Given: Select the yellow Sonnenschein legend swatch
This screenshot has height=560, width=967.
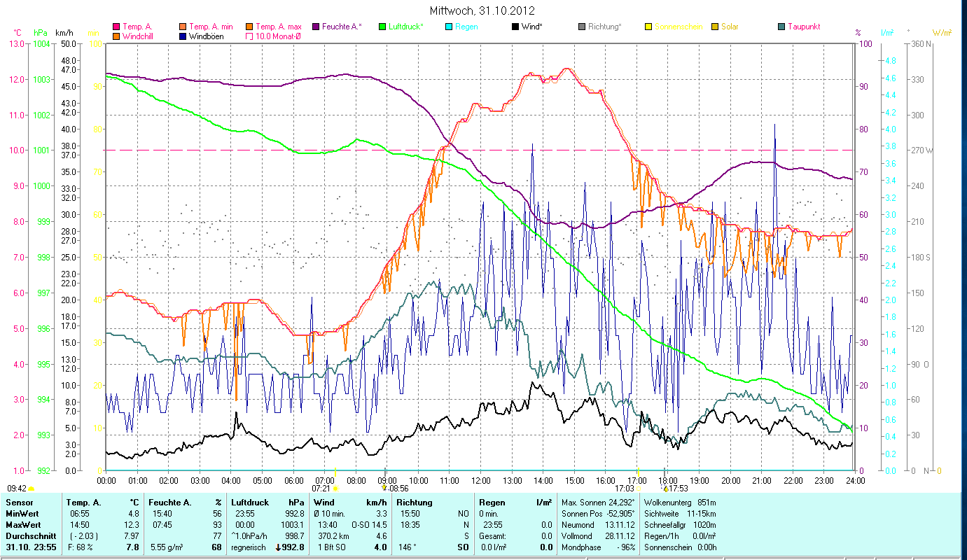Looking at the screenshot, I should tap(648, 27).
